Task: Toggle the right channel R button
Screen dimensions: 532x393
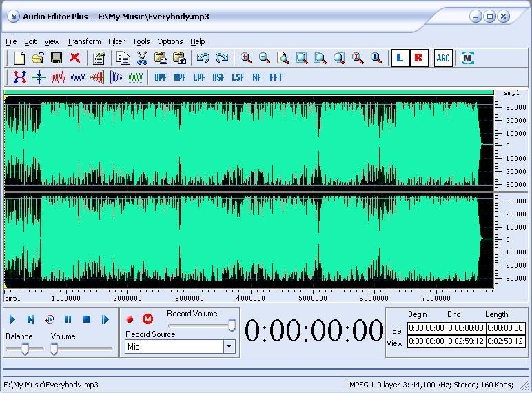Action: [x=419, y=58]
